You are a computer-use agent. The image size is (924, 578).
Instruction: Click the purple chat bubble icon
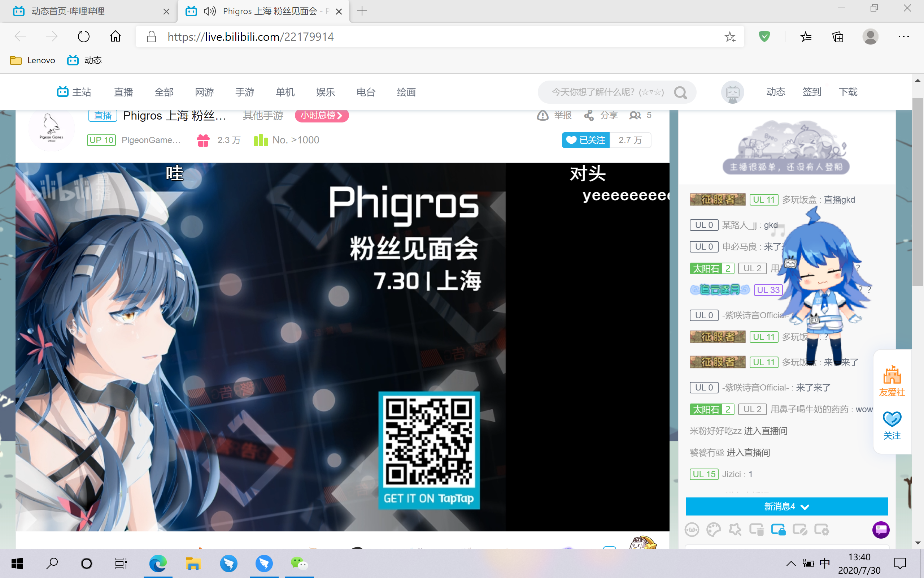(x=881, y=530)
